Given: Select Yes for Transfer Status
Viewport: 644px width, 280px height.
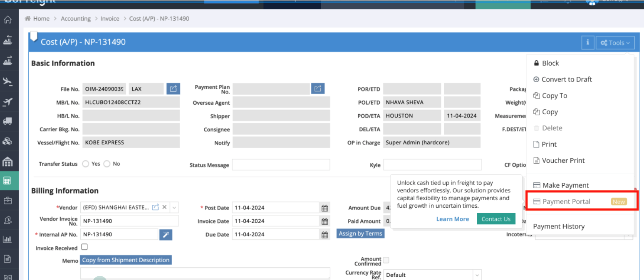Looking at the screenshot, I should [x=86, y=164].
